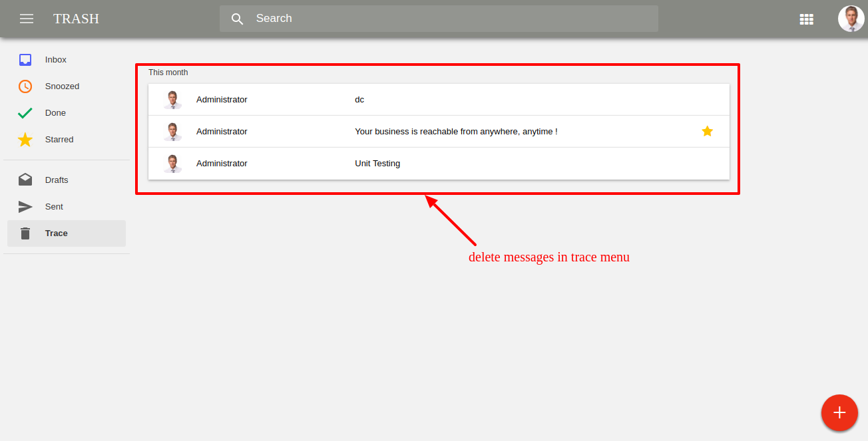Select the Snoozed menu label
This screenshot has width=868, height=441.
[x=62, y=86]
